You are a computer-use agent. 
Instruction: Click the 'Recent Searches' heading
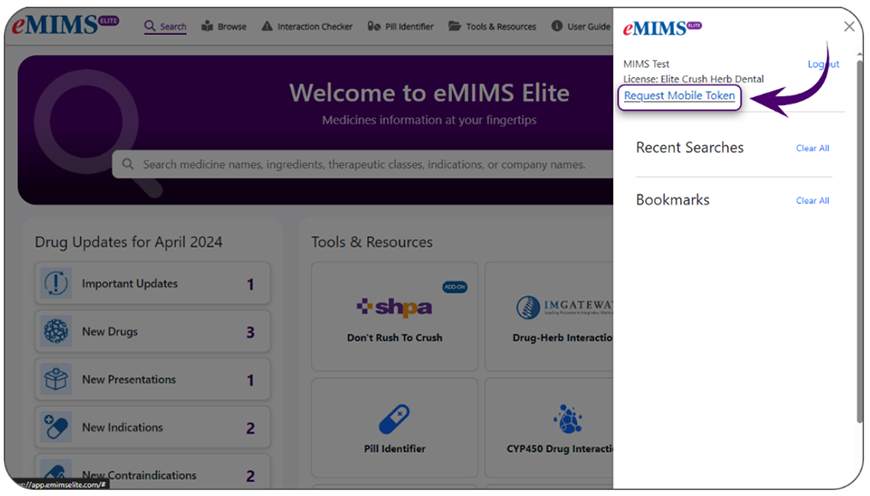[x=690, y=148]
